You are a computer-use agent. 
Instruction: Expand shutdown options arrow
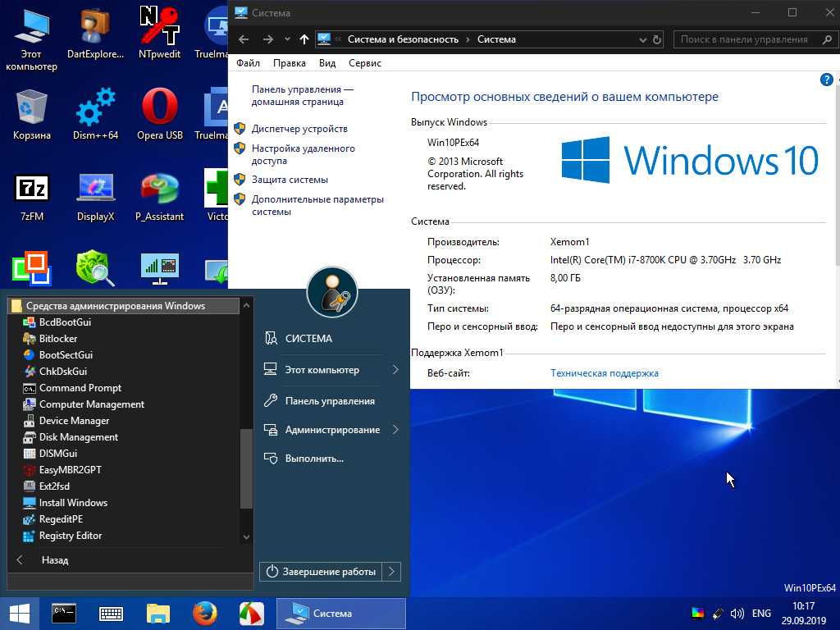pyautogui.click(x=391, y=572)
